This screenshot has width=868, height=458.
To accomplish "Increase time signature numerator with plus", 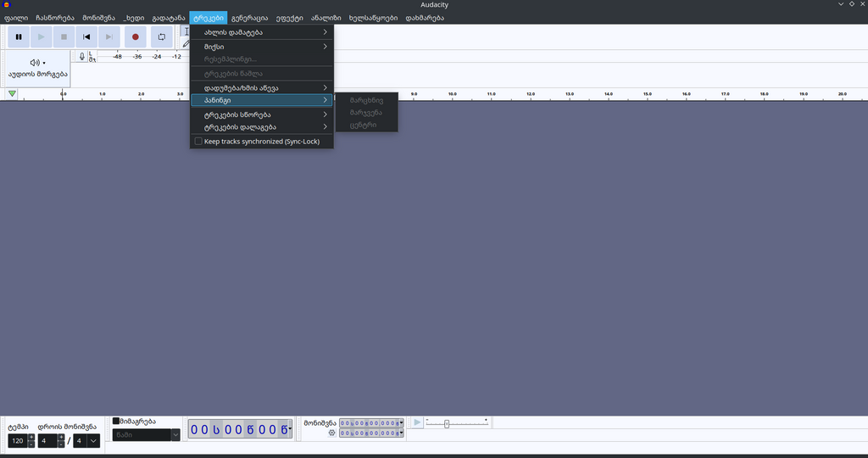I will 61,438.
